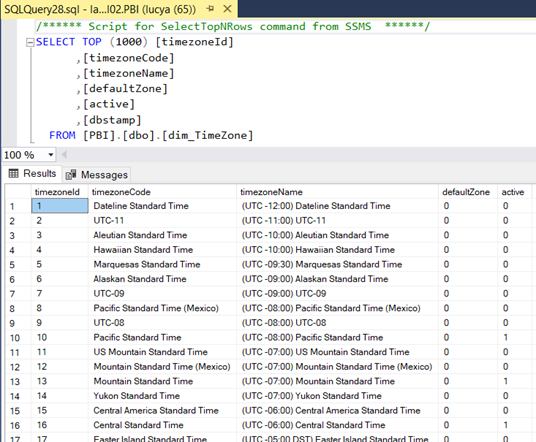This screenshot has height=442, width=536.
Task: Select result row header 5
Action: point(18,265)
